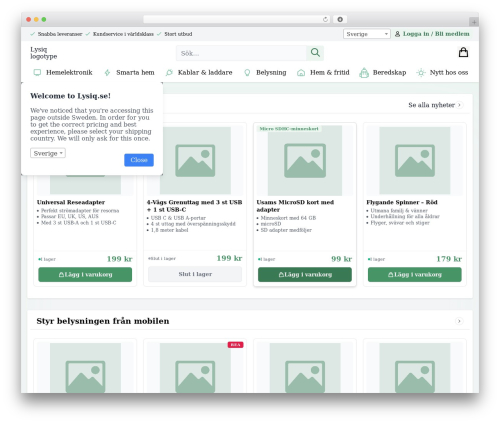
Task: Focus the Sök search field
Action: coord(241,53)
